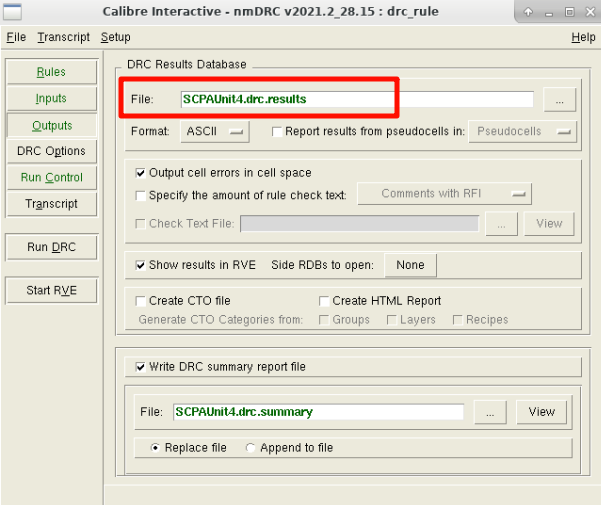
Task: Click the Run DRC button
Action: pyautogui.click(x=51, y=247)
